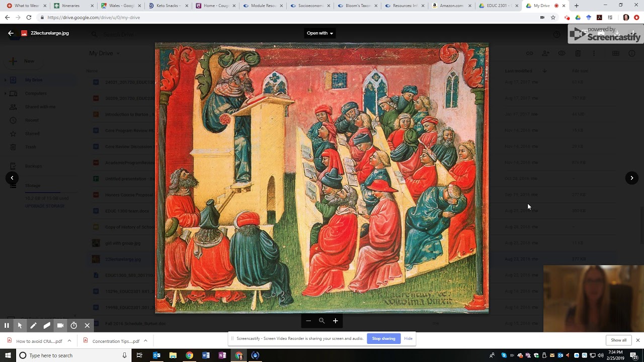Select the Screencastify pen drawing tool
644x362 pixels.
tap(33, 326)
